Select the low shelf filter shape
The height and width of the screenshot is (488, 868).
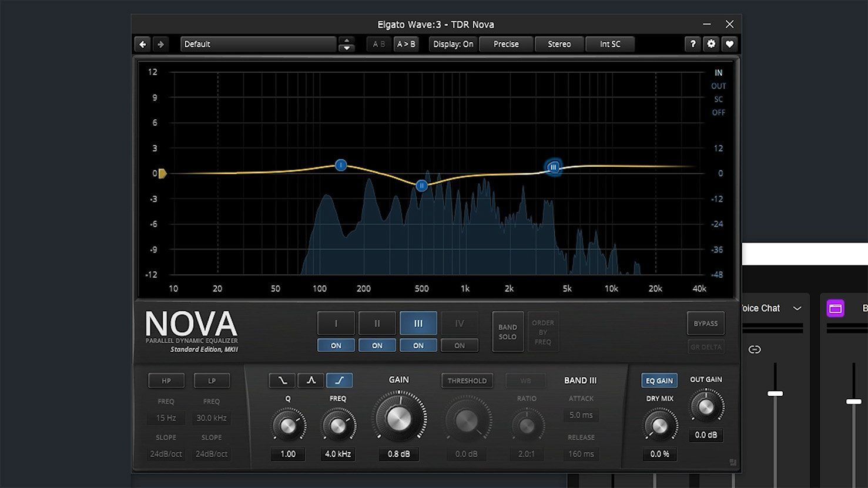coord(282,381)
